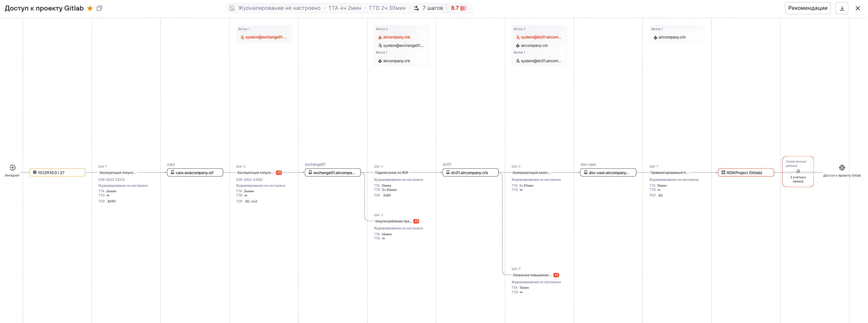The width and height of the screenshot is (868, 323).
Task: Expand the +1 badge on step 2
Action: click(x=279, y=173)
